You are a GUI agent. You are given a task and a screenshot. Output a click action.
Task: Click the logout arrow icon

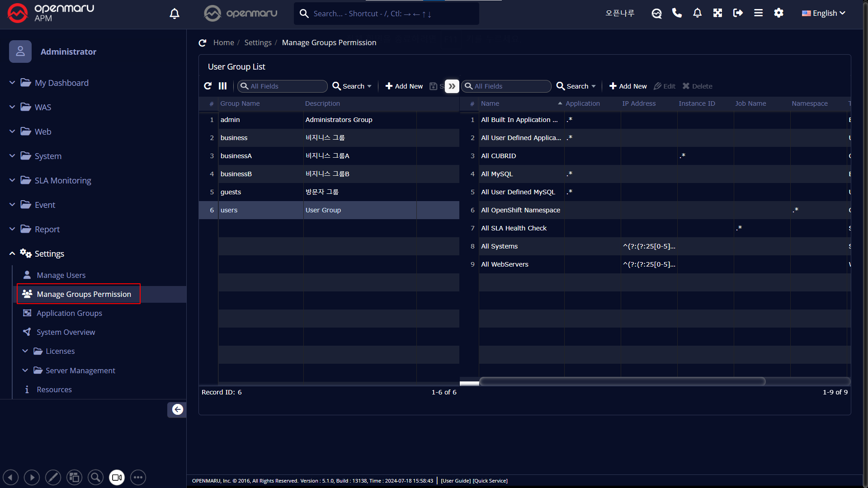click(738, 13)
